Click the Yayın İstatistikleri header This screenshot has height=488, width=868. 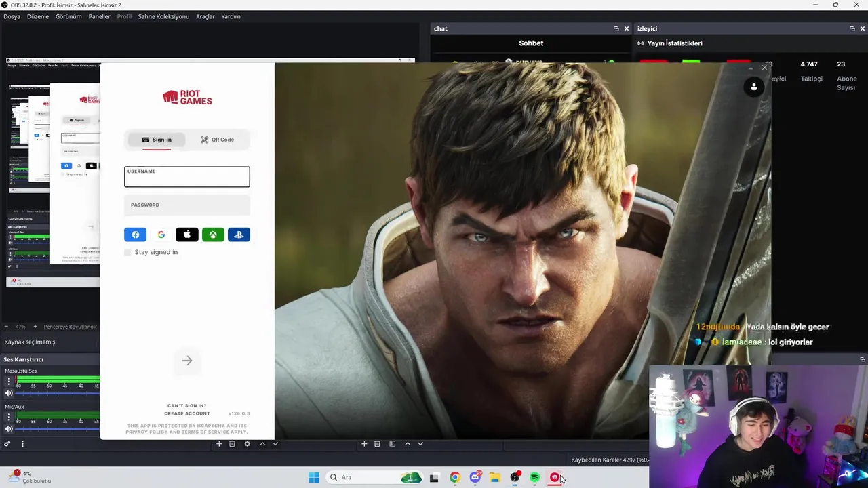(x=675, y=43)
